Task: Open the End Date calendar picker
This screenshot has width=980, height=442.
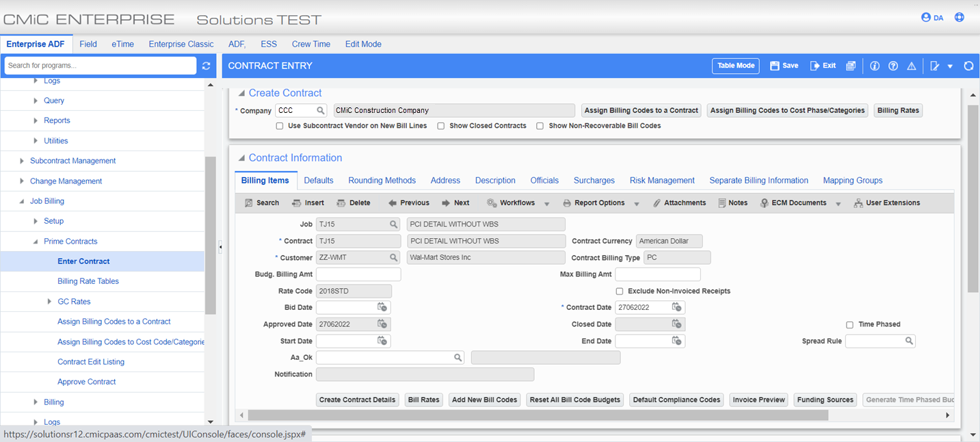Action: (x=676, y=341)
